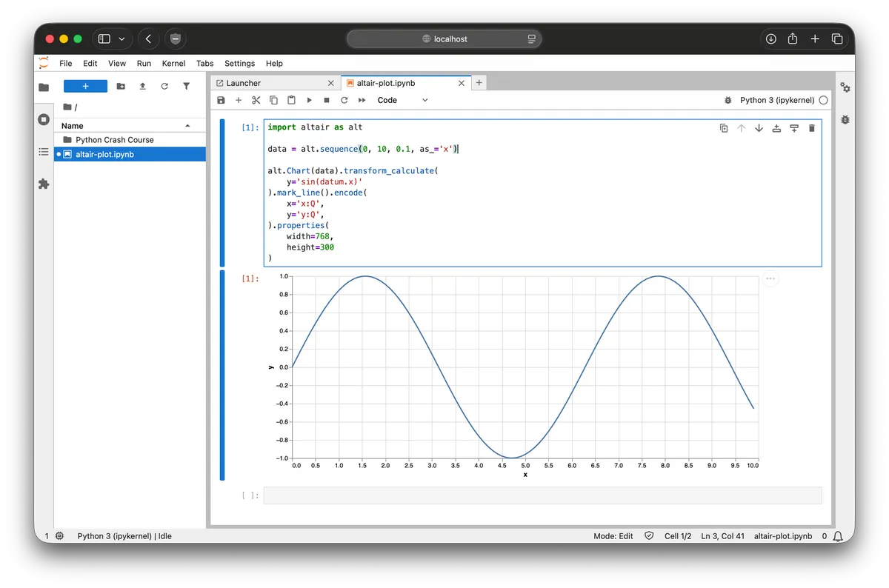Open Running Terminals and Kernels panel
889x588 pixels.
pyautogui.click(x=44, y=119)
